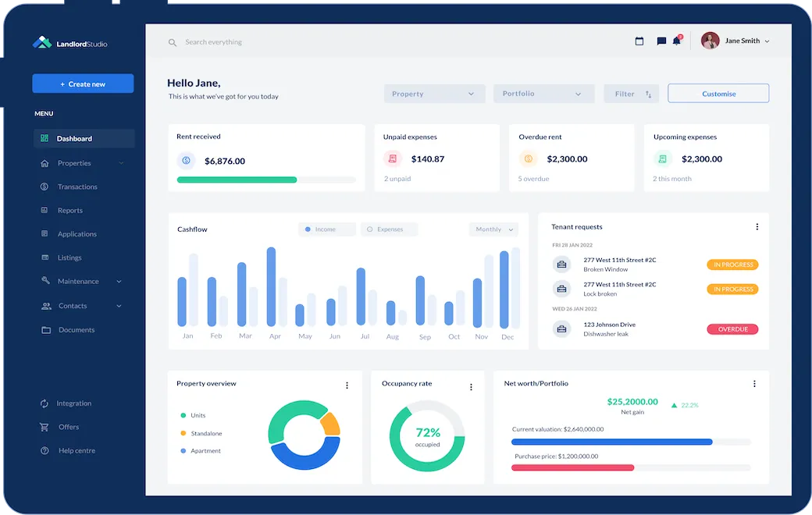Open the Jane Smith account menu
812x515 pixels.
click(x=732, y=41)
